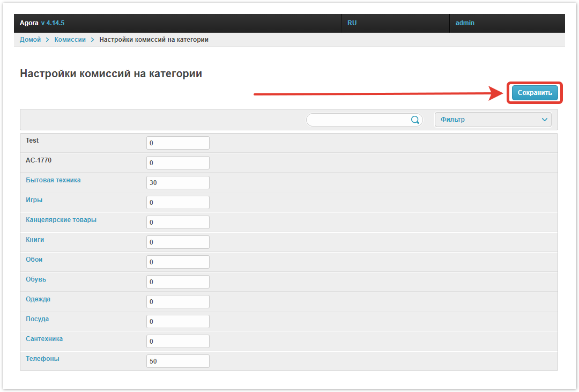Click the Agora logo in header
579x392 pixels.
tap(29, 23)
